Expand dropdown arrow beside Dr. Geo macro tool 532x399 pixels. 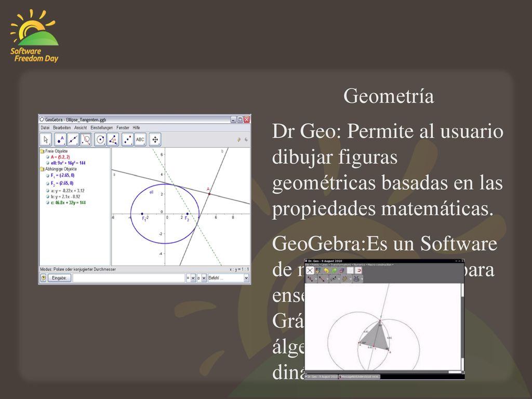tap(362, 279)
